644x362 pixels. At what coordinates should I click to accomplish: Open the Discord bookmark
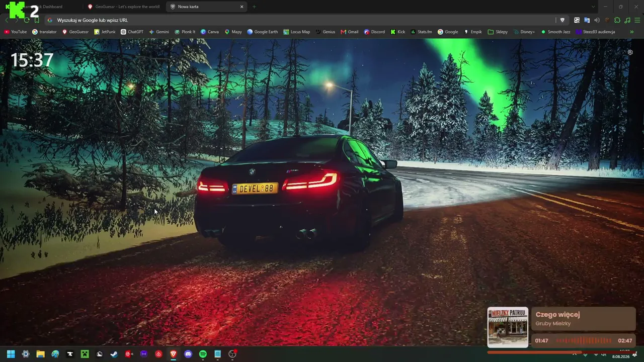(374, 32)
